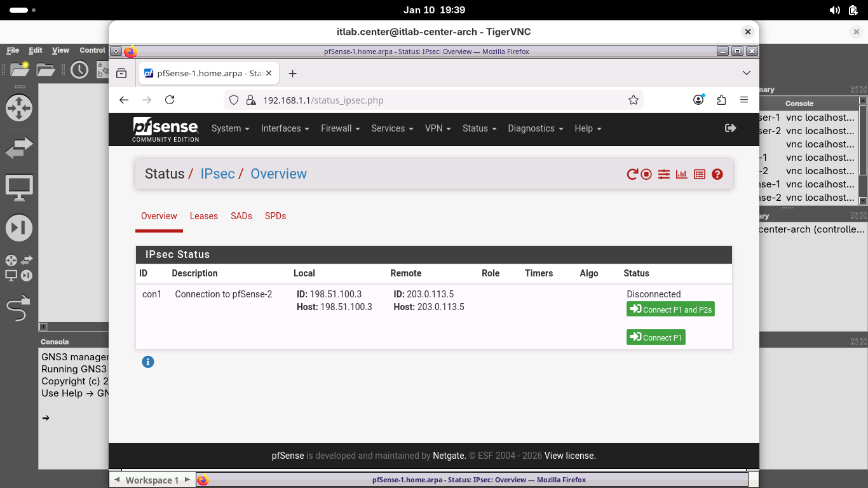The width and height of the screenshot is (868, 488).
Task: Click the View license link in footer
Action: (570, 456)
